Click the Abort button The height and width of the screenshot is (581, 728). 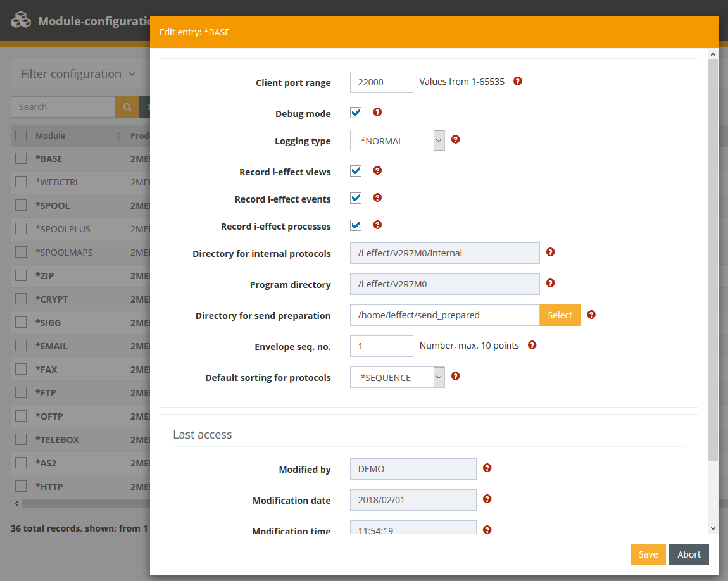tap(689, 554)
